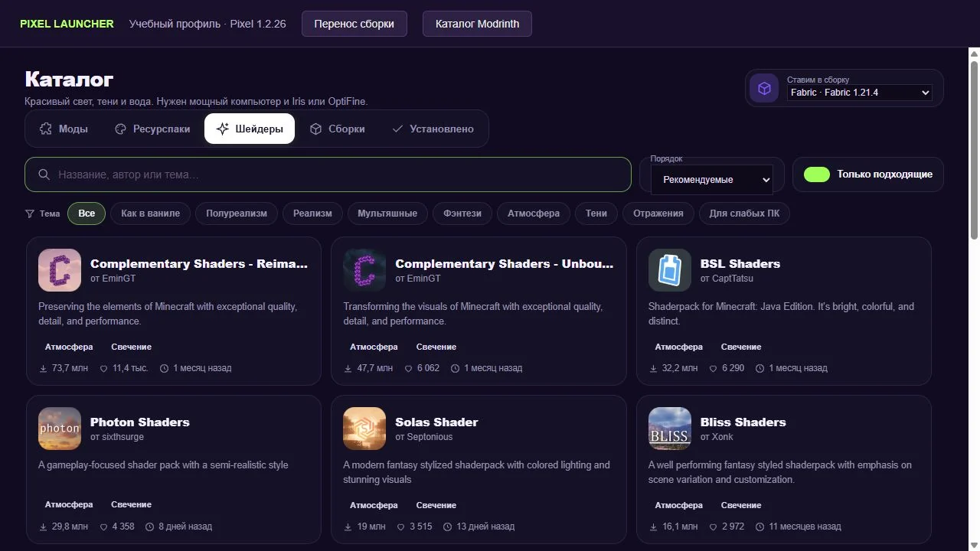This screenshot has width=980, height=551.
Task: Open the Fabric 1.21.4 build dropdown
Action: coord(860,93)
